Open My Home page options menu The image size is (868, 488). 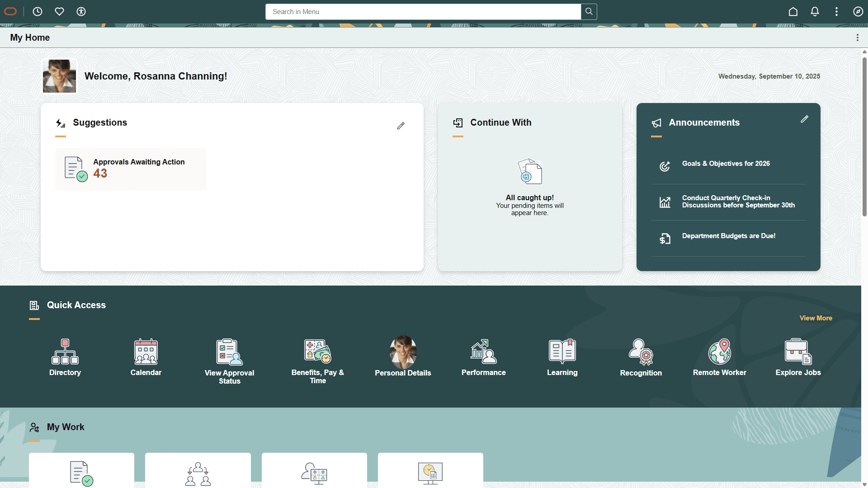click(x=857, y=38)
